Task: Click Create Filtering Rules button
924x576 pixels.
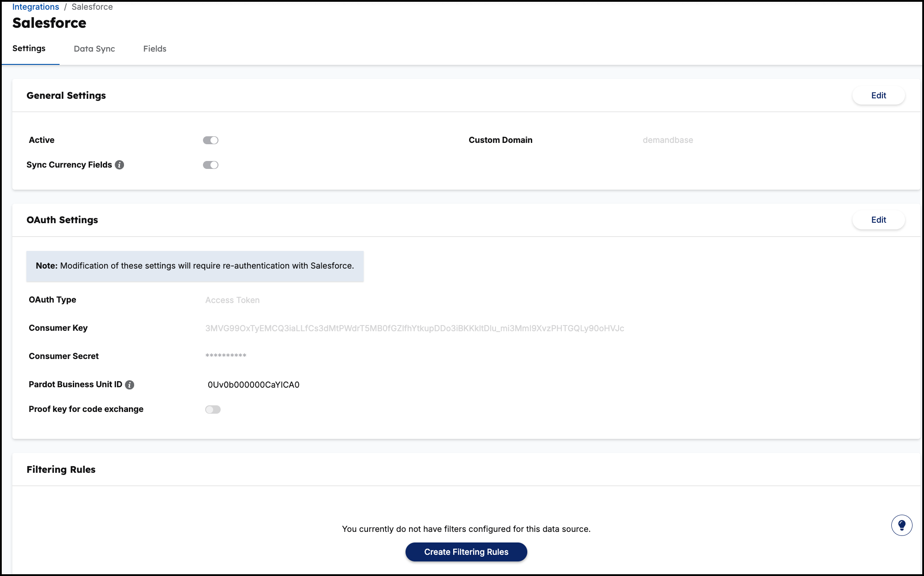Action: pos(466,552)
